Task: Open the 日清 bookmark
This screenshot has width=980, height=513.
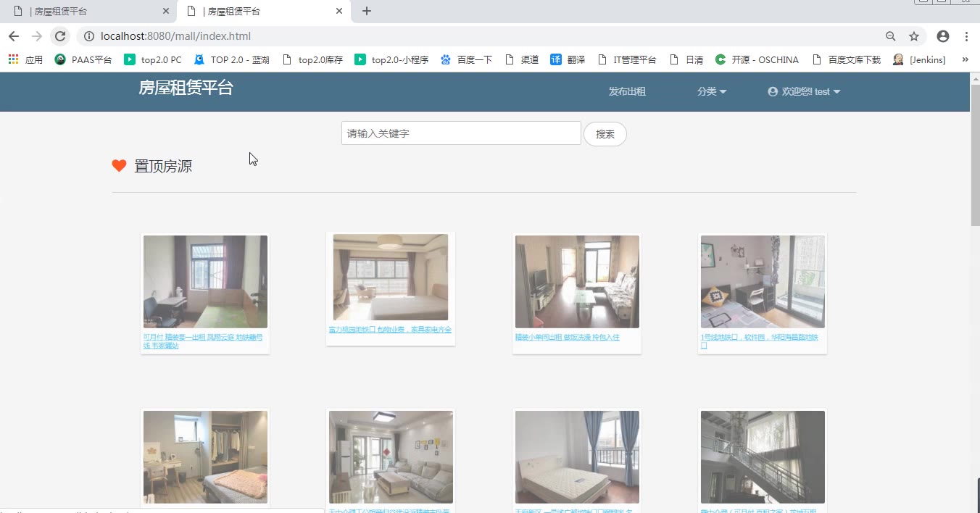Action: click(686, 59)
